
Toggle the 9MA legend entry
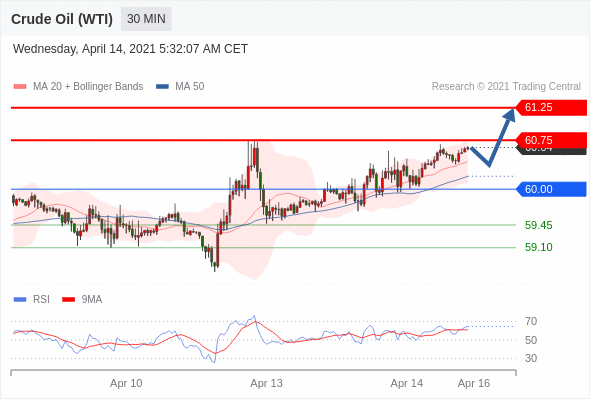(x=82, y=300)
